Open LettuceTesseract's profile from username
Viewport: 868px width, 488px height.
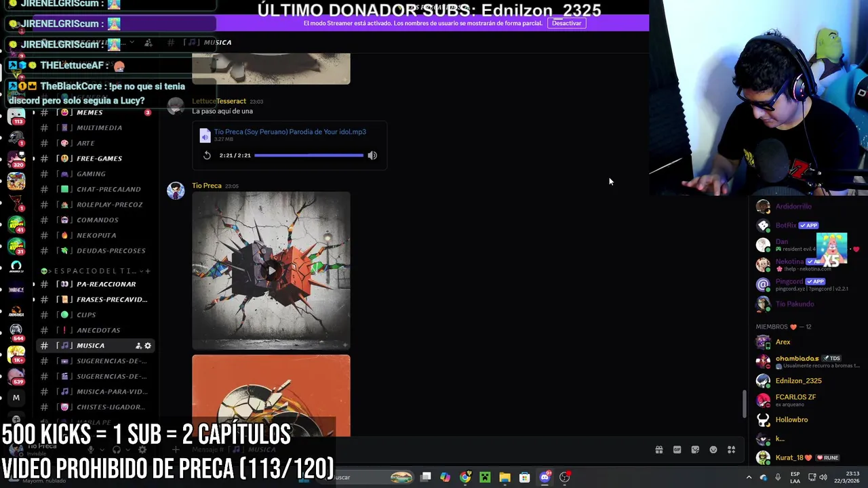pyautogui.click(x=219, y=101)
